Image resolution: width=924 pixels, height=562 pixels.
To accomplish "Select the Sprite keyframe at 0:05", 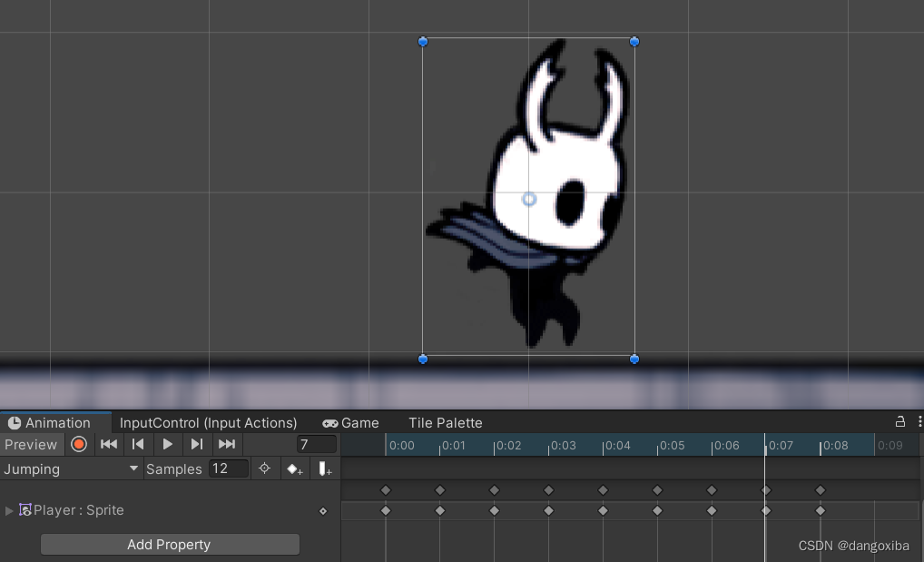I will point(658,510).
